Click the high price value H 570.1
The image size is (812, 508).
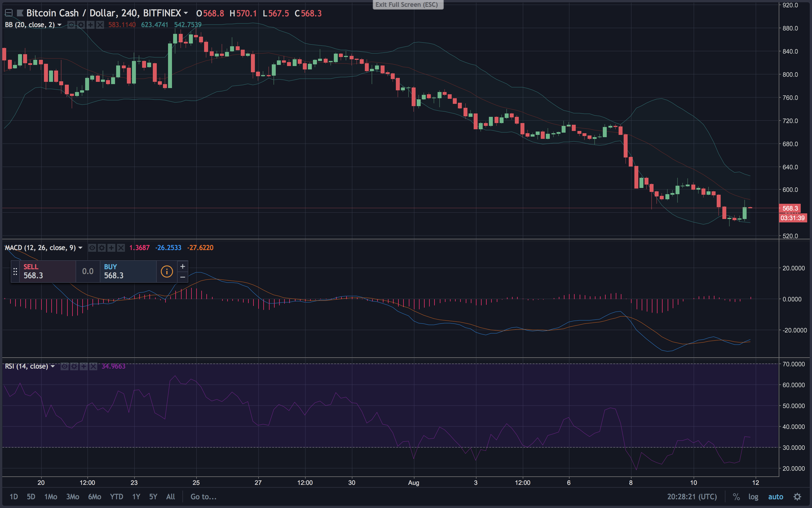coord(243,14)
